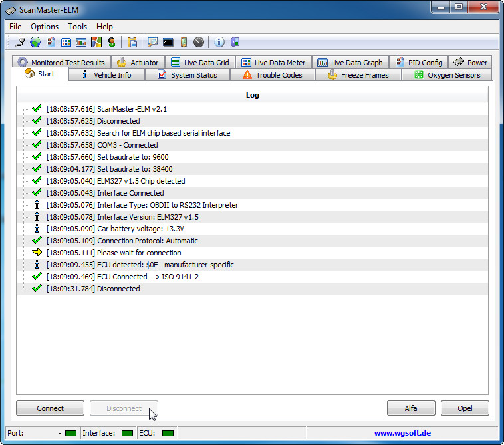Click the ECU status green indicator
The image size is (504, 445).
[x=168, y=434]
